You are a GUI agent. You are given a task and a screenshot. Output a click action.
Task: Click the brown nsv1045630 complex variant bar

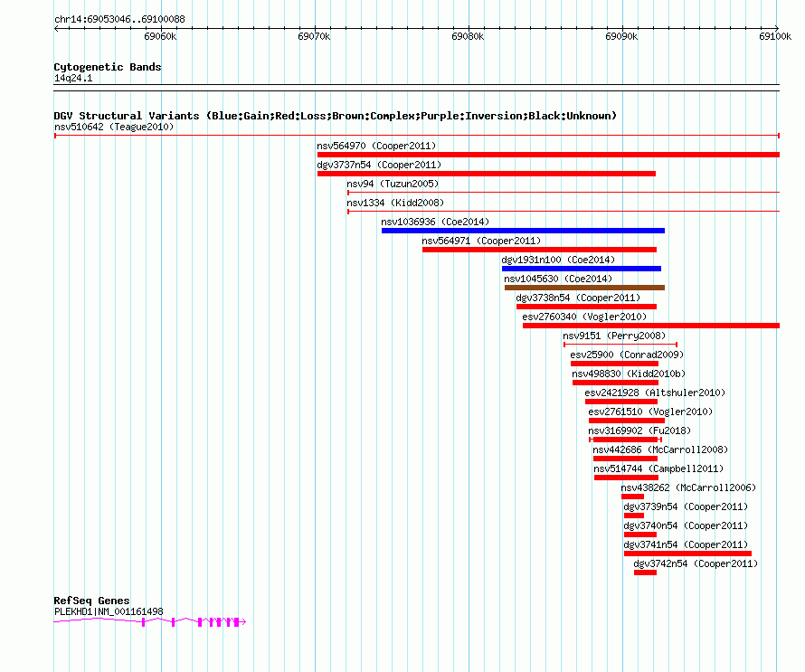584,288
